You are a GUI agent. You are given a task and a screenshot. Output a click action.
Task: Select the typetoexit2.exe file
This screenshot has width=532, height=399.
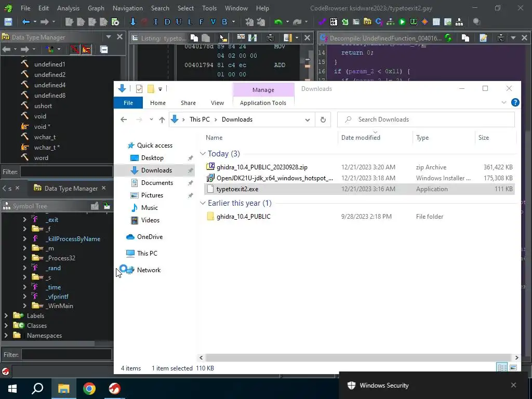[360, 189]
